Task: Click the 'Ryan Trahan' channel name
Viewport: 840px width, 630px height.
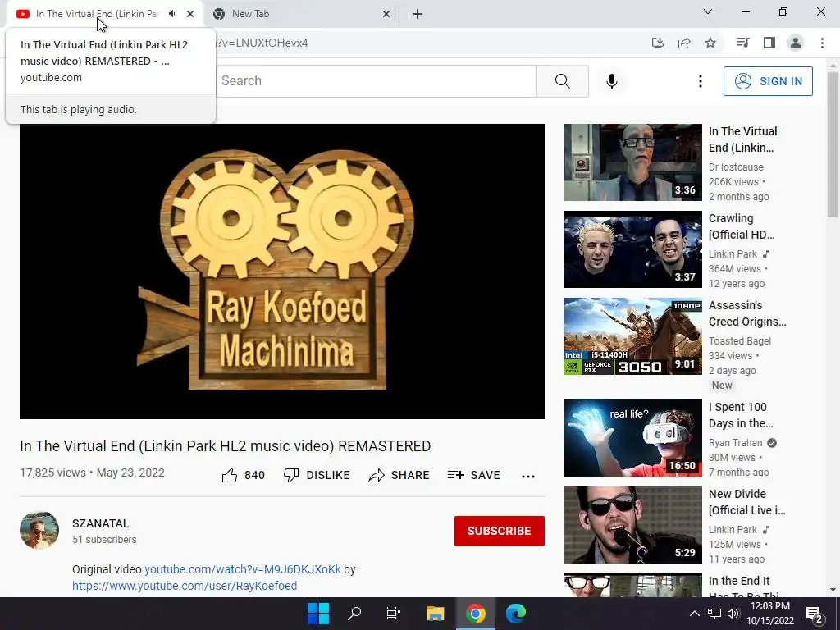Action: click(x=736, y=442)
